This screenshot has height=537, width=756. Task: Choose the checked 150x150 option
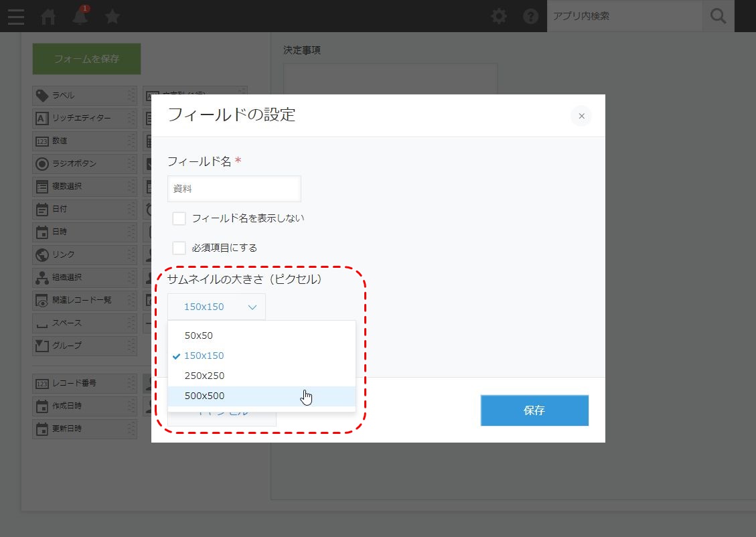tap(262, 356)
